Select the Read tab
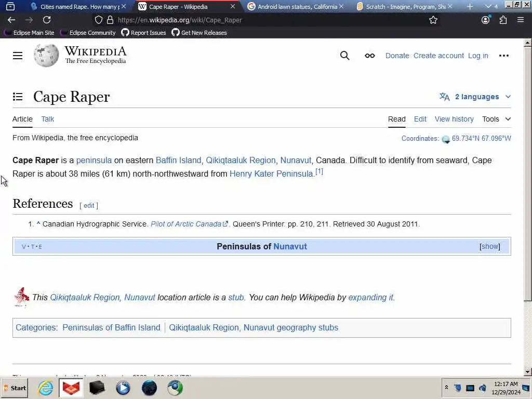This screenshot has width=532, height=399. coord(396,119)
